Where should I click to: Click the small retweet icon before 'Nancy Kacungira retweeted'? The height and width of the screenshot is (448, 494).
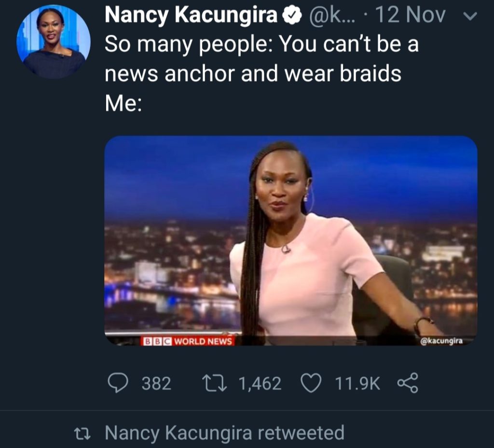pyautogui.click(x=82, y=434)
